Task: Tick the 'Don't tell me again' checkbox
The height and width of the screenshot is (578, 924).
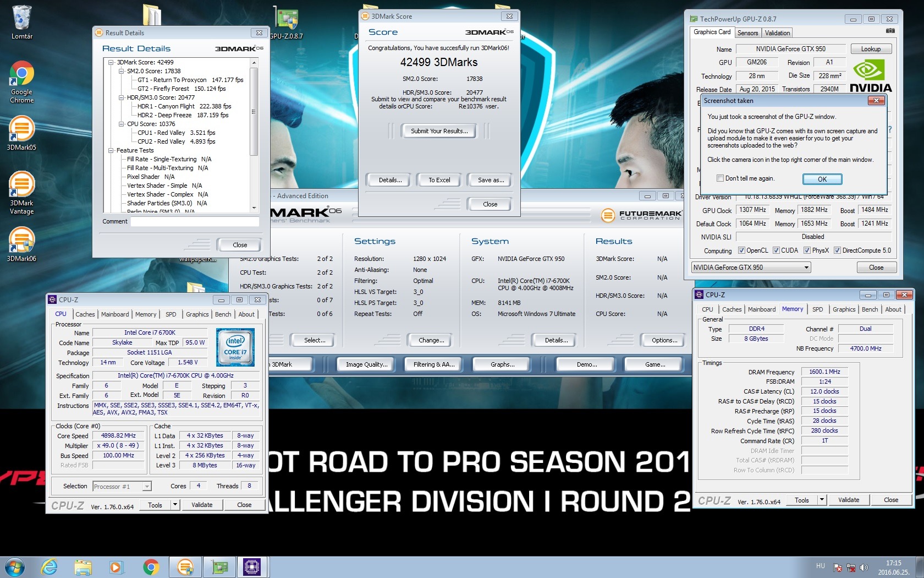Action: click(720, 178)
